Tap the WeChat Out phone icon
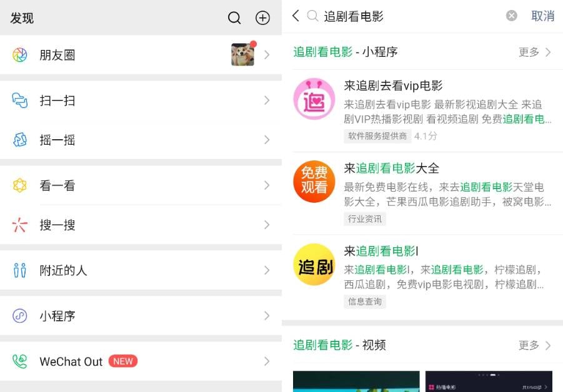563x392 pixels. tap(20, 361)
